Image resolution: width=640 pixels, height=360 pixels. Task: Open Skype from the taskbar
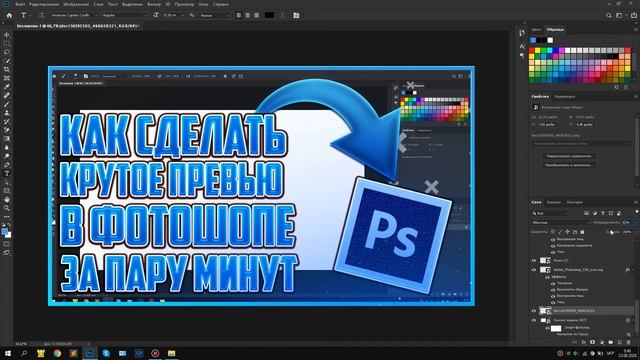[106, 353]
